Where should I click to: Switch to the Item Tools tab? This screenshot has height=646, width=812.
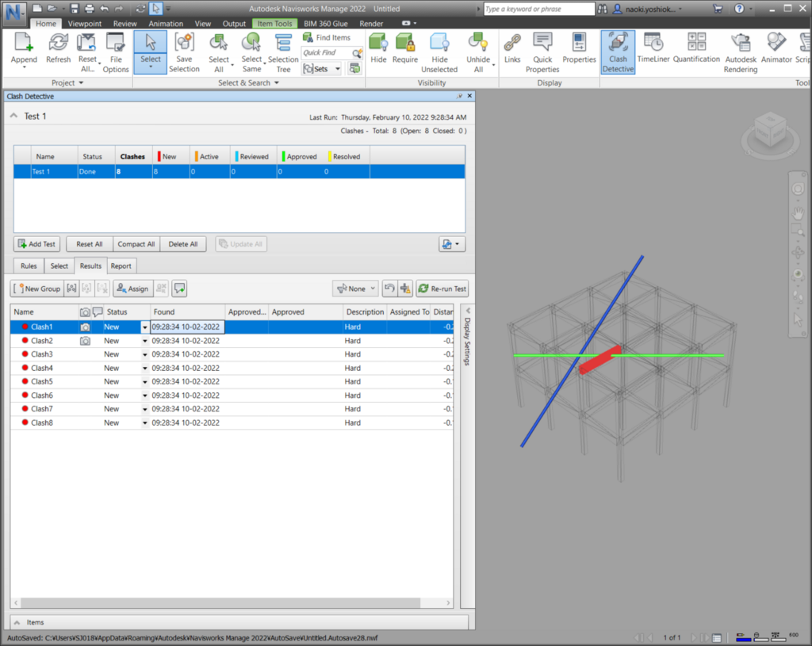[274, 23]
